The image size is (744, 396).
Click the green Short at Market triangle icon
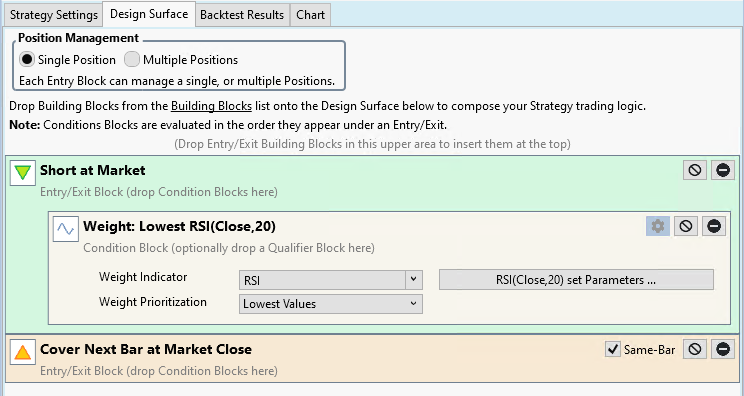23,172
